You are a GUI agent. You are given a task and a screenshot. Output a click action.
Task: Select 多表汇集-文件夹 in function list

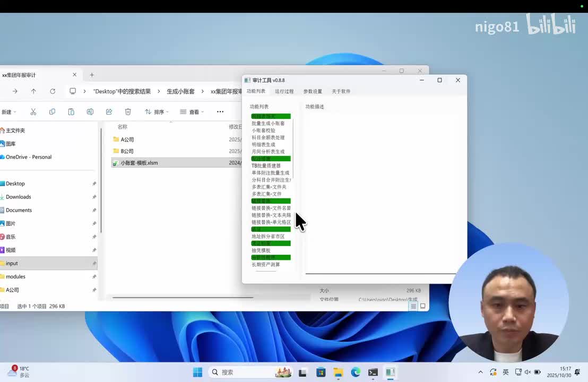pyautogui.click(x=269, y=187)
